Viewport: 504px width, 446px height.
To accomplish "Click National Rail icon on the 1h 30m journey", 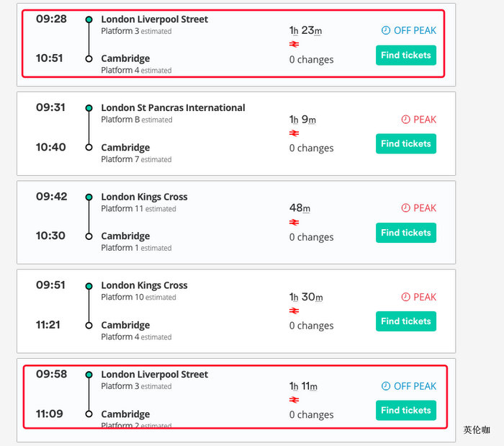I will [294, 311].
